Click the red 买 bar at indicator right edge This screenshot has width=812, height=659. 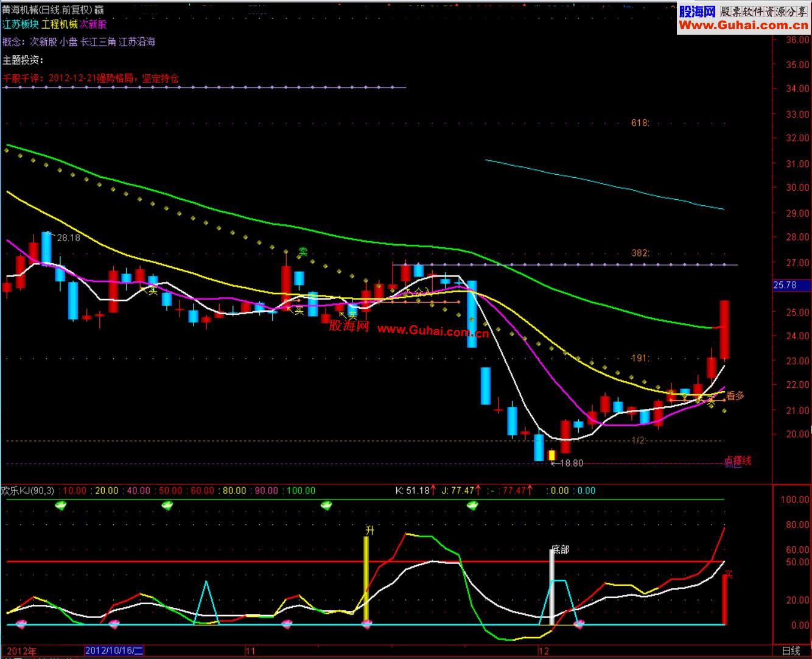point(725,600)
